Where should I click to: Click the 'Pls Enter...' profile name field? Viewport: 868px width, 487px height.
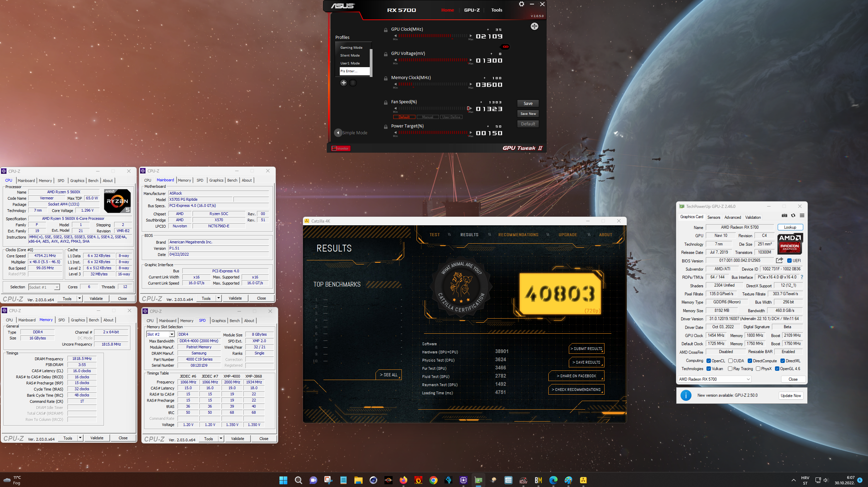click(354, 71)
